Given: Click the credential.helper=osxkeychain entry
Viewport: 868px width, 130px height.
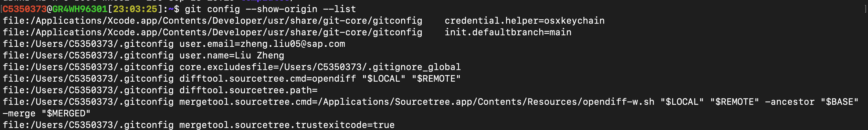Looking at the screenshot, I should (524, 21).
